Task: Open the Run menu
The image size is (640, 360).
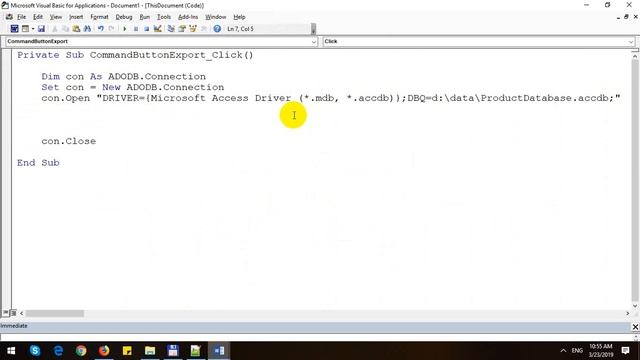Action: 144,17
